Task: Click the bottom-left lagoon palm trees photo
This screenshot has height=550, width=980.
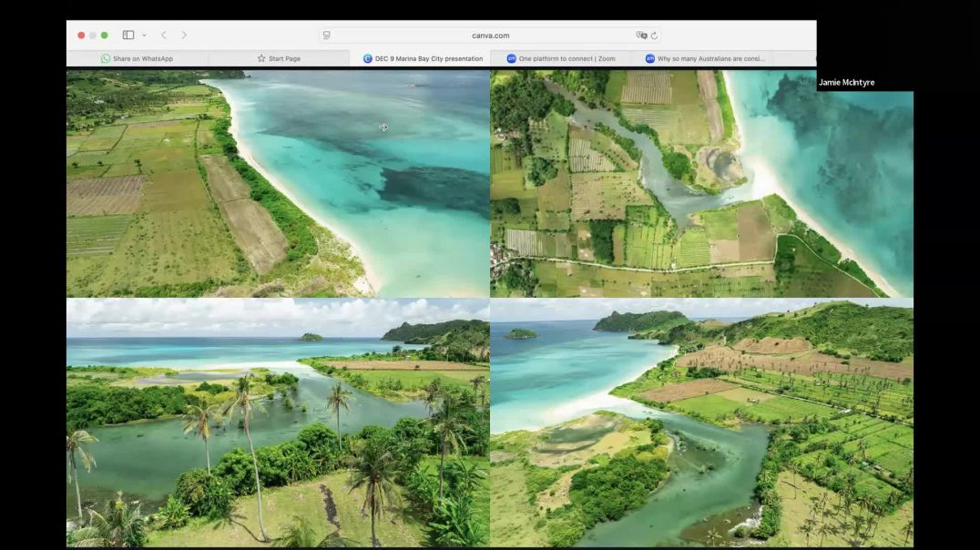Action: [x=278, y=423]
